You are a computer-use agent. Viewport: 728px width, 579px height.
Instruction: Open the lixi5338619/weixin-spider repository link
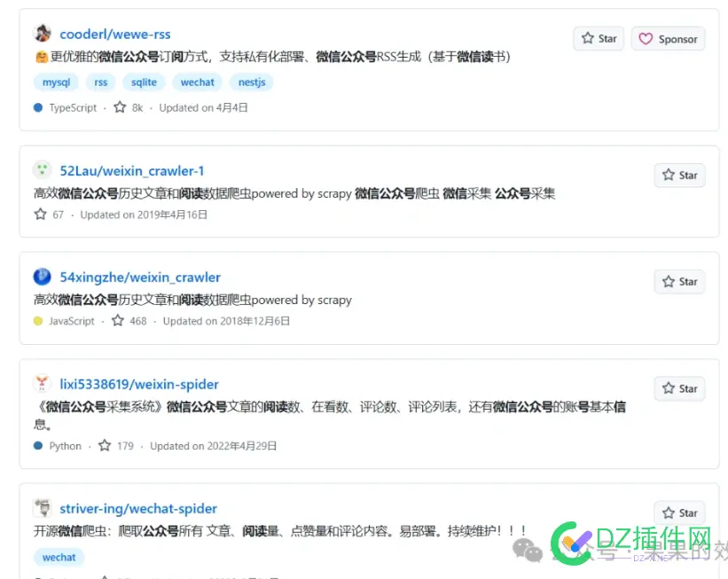139,384
